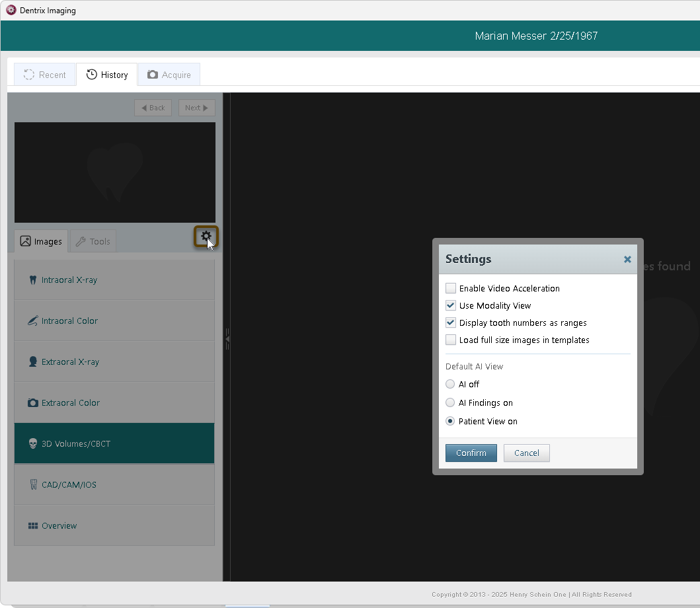Click the side panel collapse handle
This screenshot has height=608, width=700.
click(227, 339)
